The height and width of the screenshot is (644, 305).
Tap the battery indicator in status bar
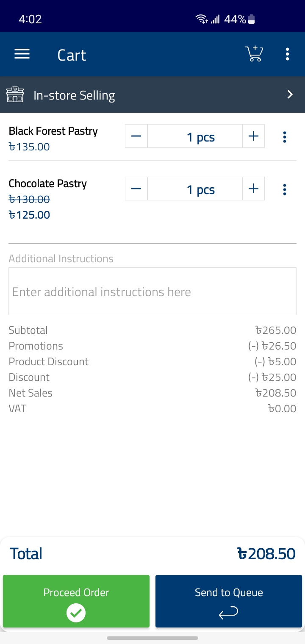pos(251,19)
